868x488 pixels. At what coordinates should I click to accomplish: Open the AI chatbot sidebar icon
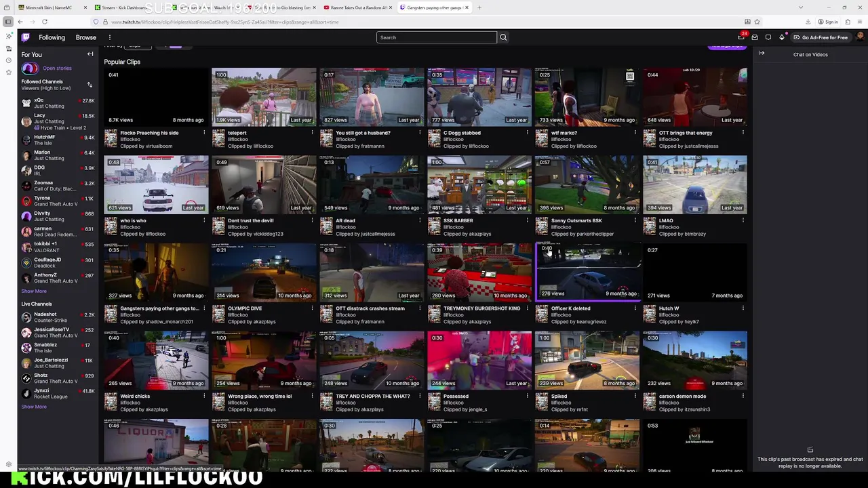point(8,36)
